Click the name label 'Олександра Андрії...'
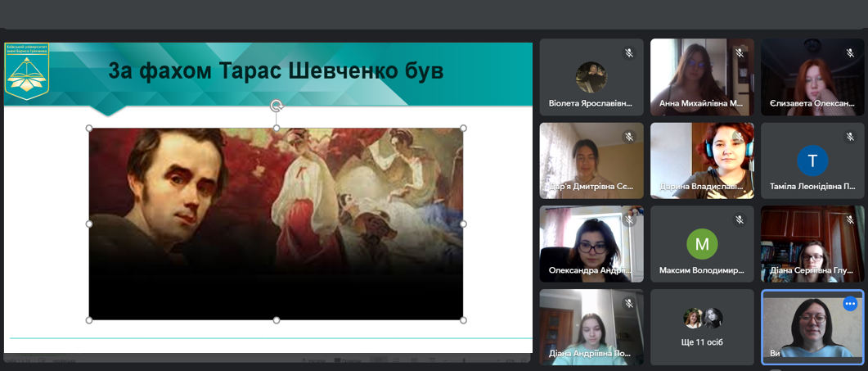Image resolution: width=868 pixels, height=371 pixels. coord(590,270)
